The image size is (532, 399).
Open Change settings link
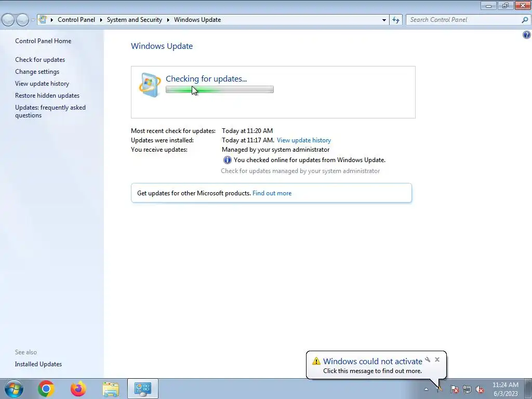pos(37,72)
